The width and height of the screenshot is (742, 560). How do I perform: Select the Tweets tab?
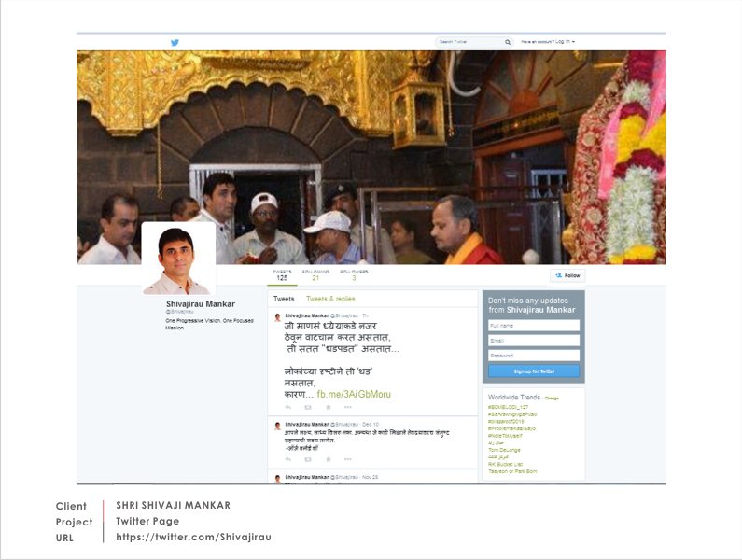tap(284, 299)
